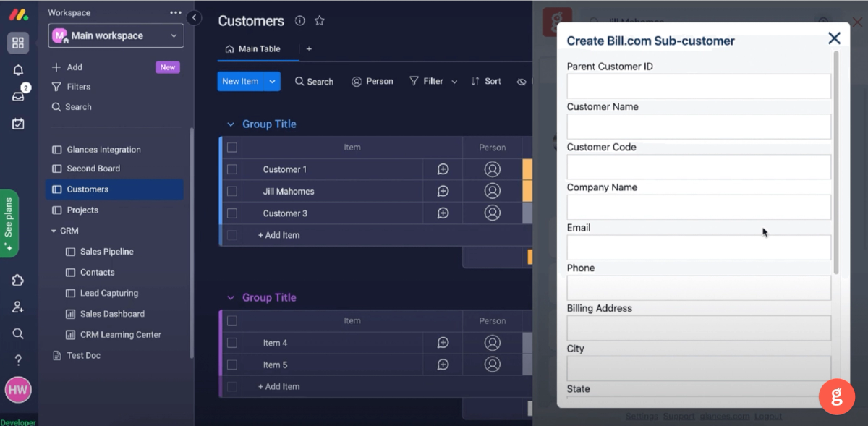Check the Item 4 row checkbox
This screenshot has width=868, height=426.
click(231, 343)
